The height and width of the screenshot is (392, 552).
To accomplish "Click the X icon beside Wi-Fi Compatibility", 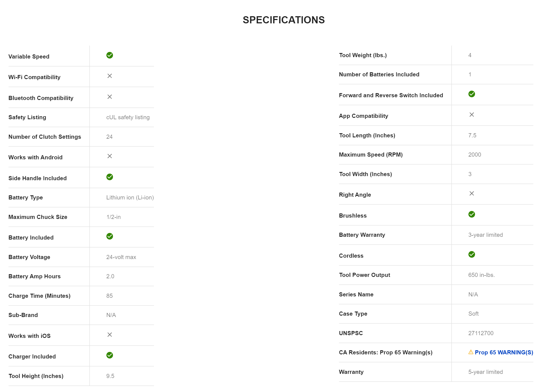I will pos(110,76).
